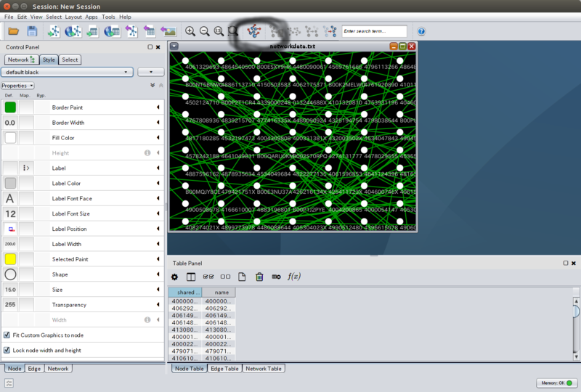Change Label Color gray swatch
581x392 pixels.
(x=10, y=184)
